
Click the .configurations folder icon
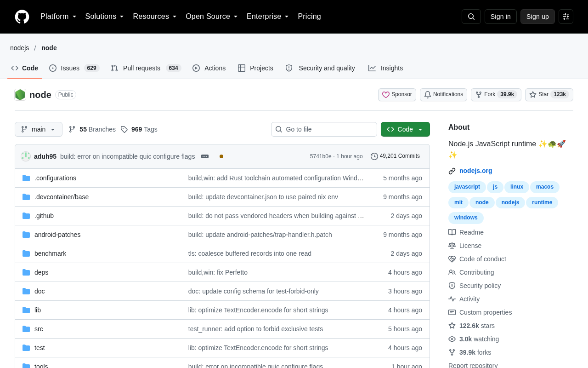click(x=26, y=178)
